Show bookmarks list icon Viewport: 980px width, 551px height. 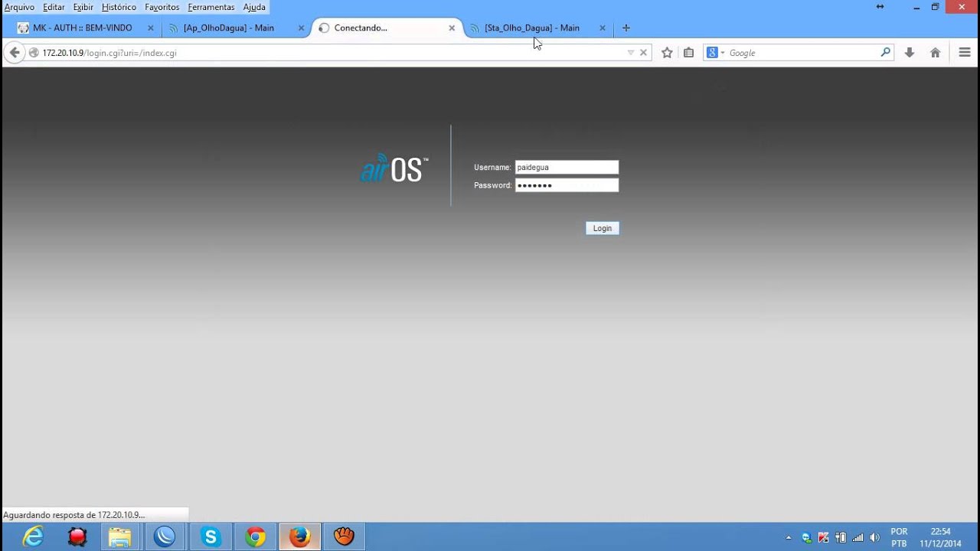pos(688,53)
